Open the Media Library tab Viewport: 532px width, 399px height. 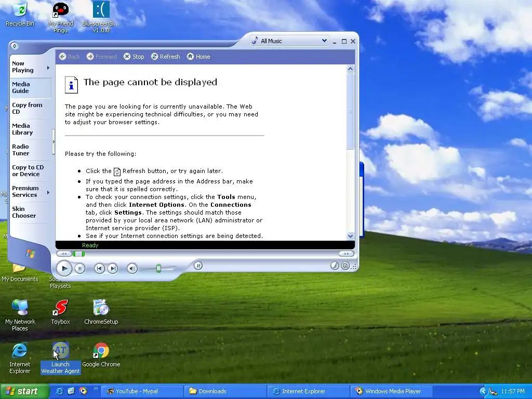[x=31, y=129]
